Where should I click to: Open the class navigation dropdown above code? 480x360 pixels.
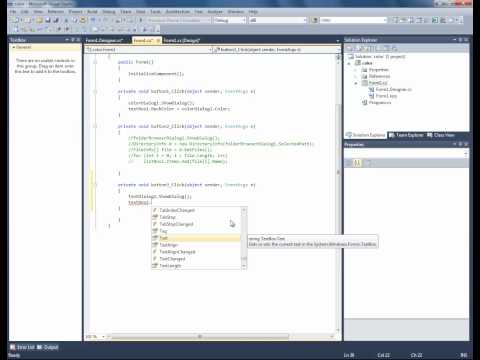pos(149,50)
